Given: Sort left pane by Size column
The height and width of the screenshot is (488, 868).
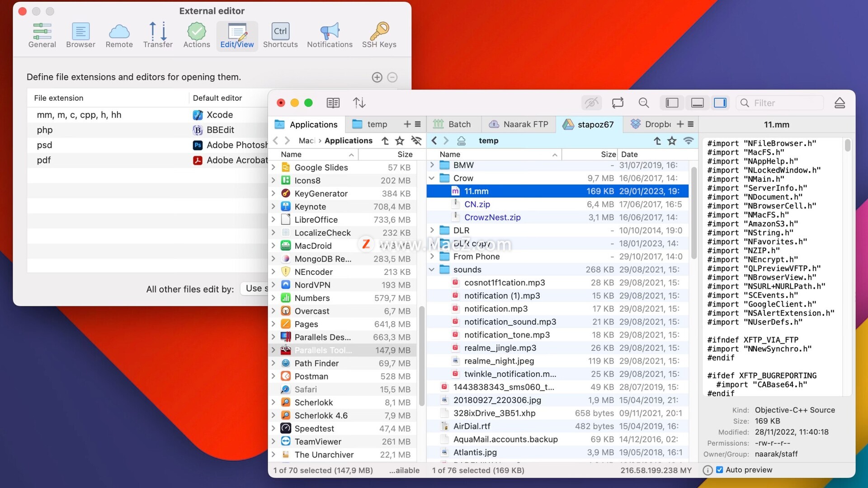Looking at the screenshot, I should tap(392, 155).
